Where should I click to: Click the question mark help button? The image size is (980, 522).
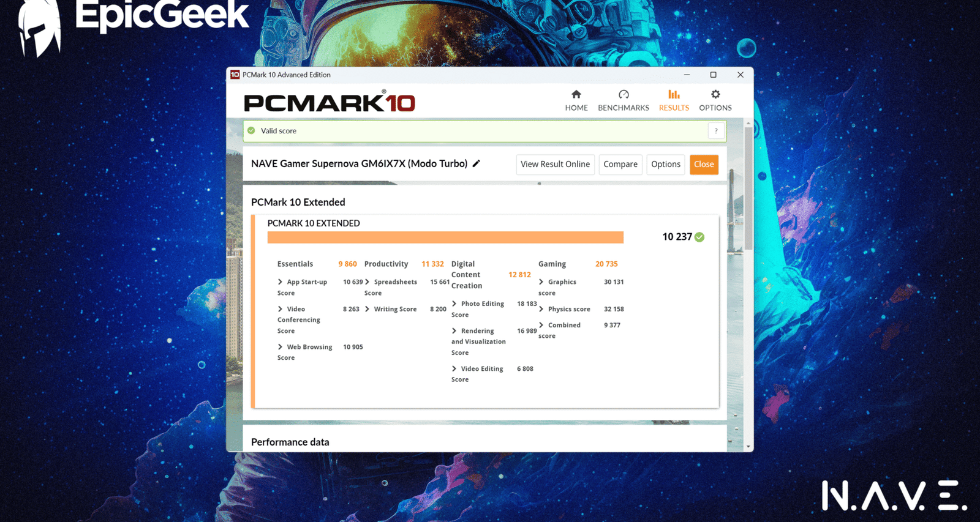(x=716, y=131)
